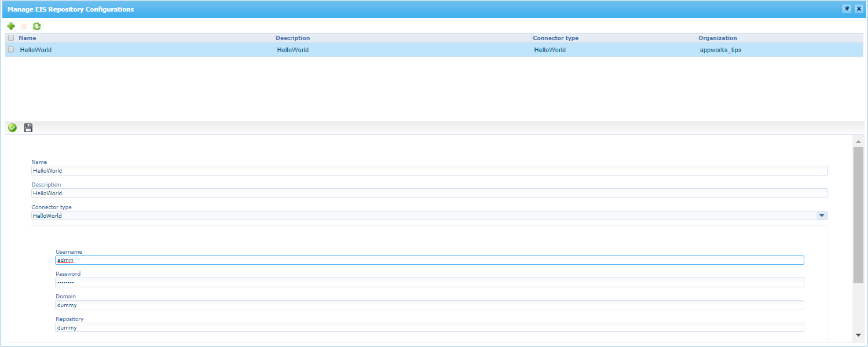Toggle the select-all checkbox in table header

point(11,38)
